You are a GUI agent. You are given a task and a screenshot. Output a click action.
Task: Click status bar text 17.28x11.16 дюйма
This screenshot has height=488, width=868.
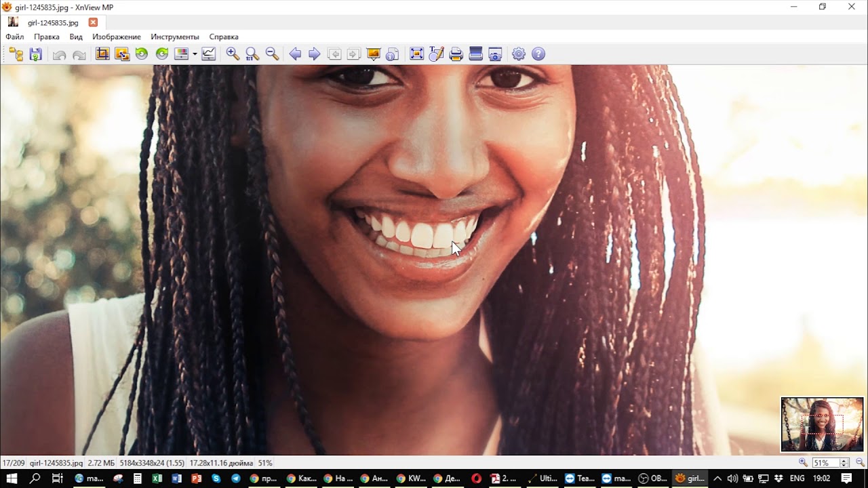pyautogui.click(x=221, y=463)
